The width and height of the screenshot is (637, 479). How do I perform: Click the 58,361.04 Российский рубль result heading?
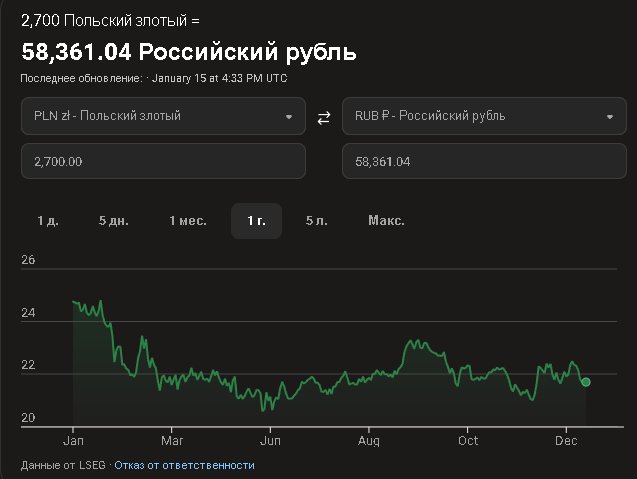coord(189,52)
